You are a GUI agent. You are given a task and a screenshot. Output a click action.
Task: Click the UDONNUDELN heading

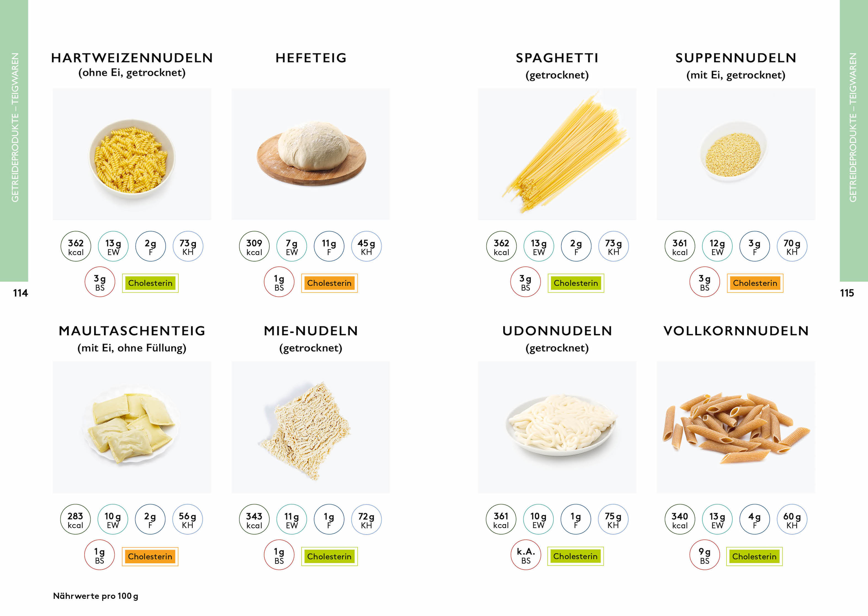point(557,331)
